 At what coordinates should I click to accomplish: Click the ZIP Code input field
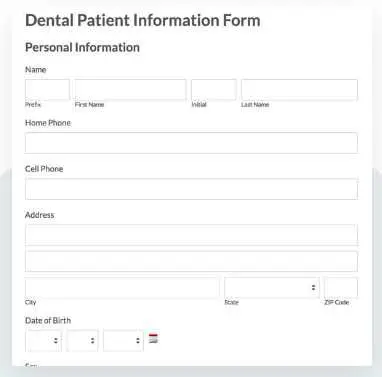pos(341,287)
